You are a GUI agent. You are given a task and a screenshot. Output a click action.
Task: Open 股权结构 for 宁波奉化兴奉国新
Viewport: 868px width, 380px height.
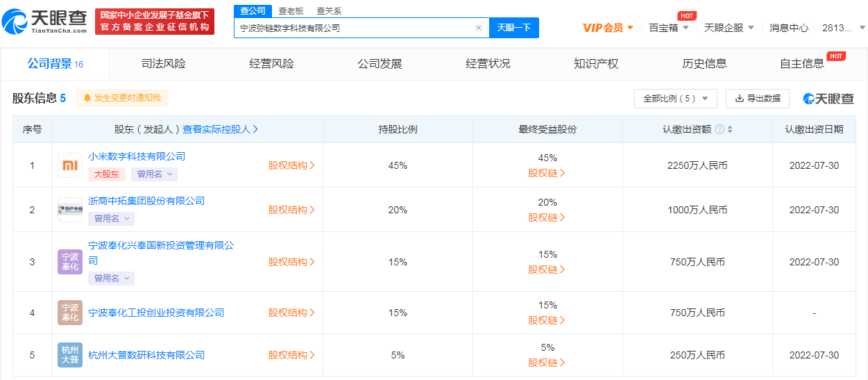click(x=291, y=262)
